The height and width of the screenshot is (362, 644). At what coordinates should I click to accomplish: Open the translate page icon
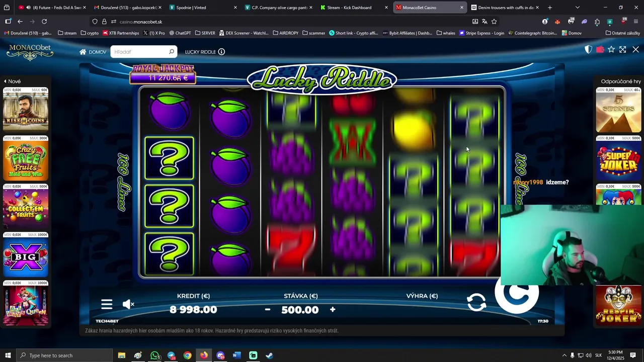(x=485, y=22)
